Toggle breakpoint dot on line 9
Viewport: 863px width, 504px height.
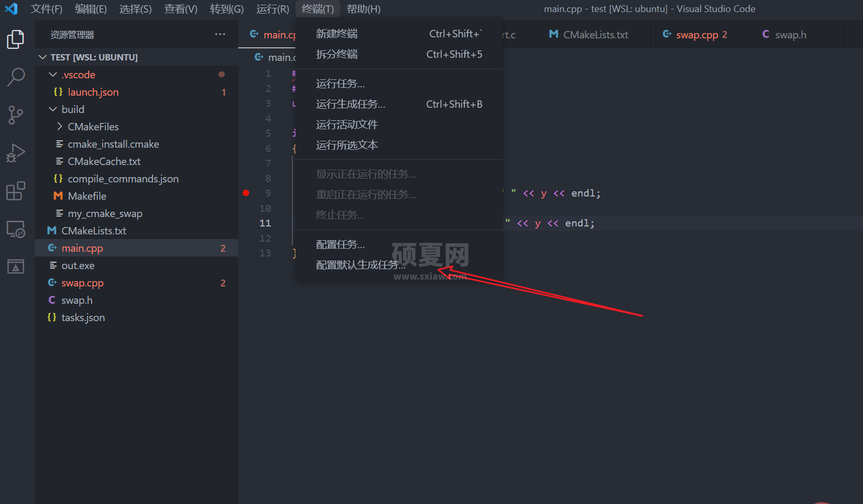pos(246,193)
